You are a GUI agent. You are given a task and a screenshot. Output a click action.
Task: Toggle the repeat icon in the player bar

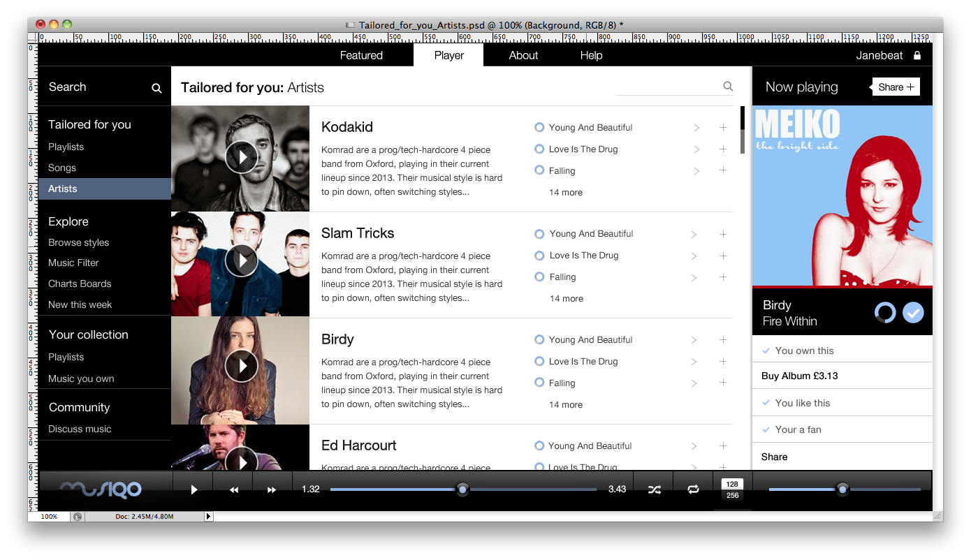coord(693,489)
